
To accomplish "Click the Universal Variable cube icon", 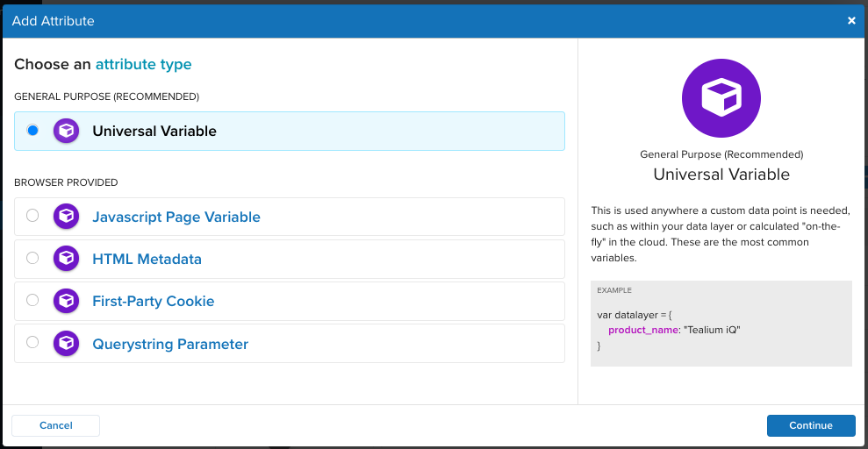I will coord(67,131).
